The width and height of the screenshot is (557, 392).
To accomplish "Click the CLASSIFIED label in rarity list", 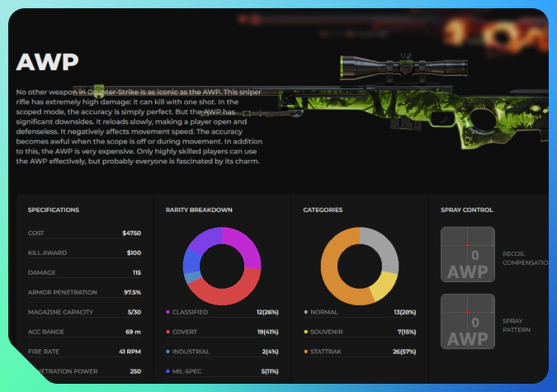I will point(190,312).
